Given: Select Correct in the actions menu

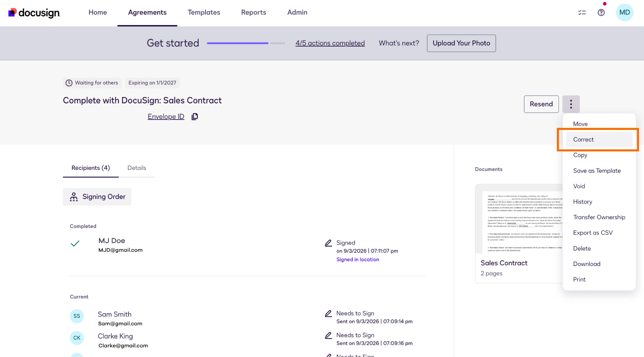Looking at the screenshot, I should (599, 140).
